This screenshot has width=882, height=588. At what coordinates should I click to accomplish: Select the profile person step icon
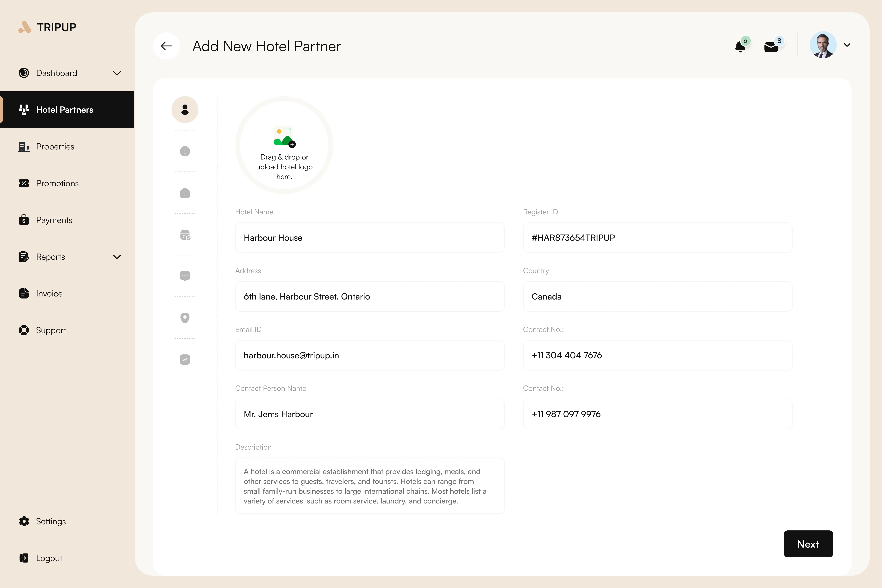click(x=185, y=109)
